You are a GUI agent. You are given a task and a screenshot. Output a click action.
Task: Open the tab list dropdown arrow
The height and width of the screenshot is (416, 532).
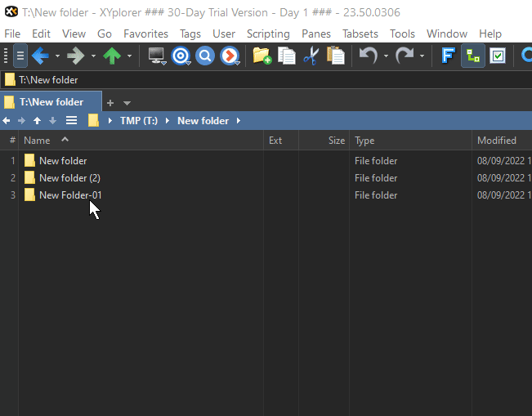[127, 103]
